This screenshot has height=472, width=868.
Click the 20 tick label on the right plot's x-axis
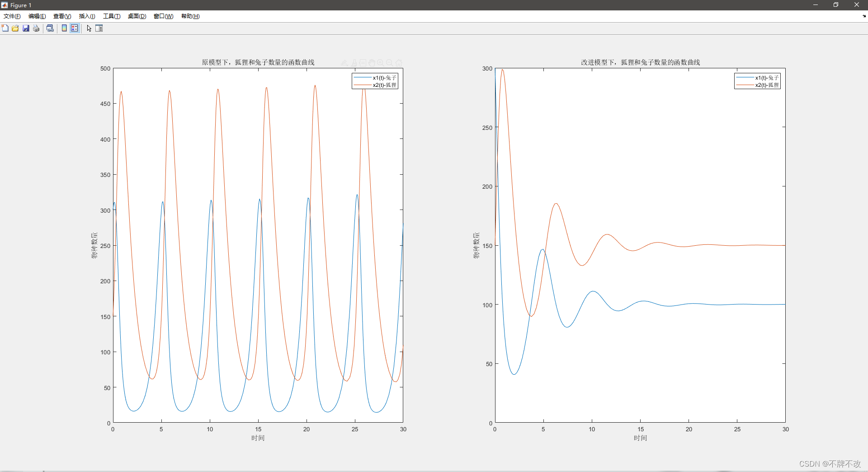689,429
